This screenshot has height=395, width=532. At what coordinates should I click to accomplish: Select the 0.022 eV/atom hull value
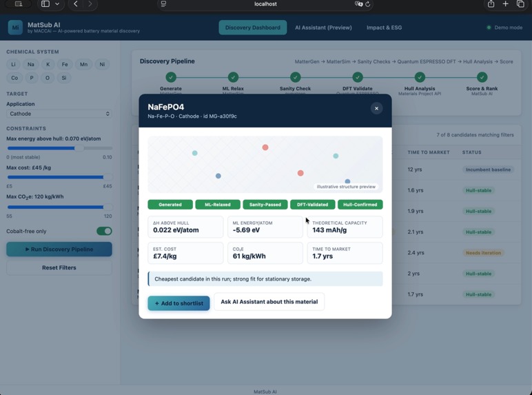point(176,230)
